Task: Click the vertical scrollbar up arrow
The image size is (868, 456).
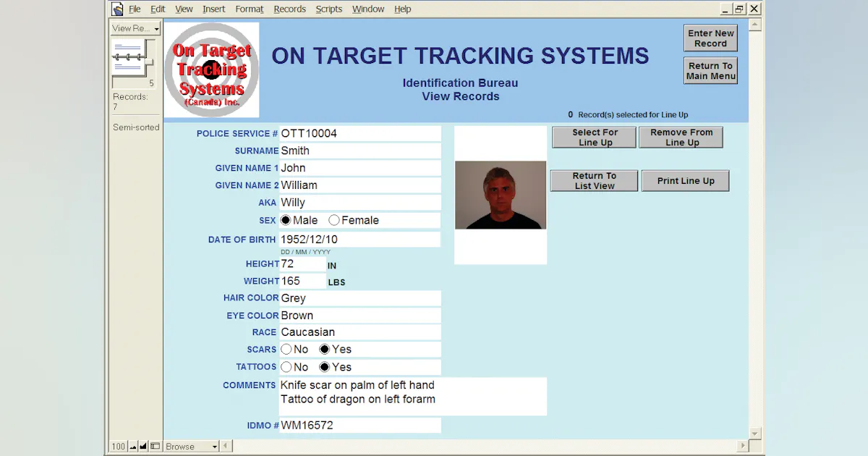Action: click(x=755, y=25)
